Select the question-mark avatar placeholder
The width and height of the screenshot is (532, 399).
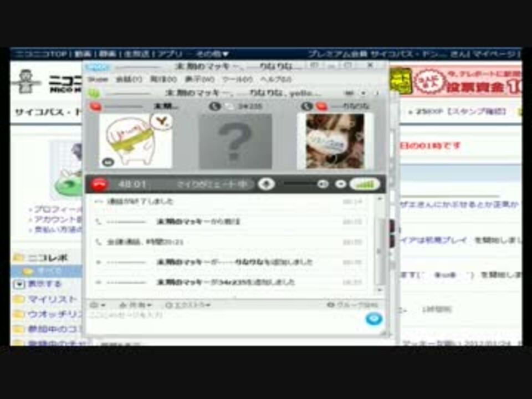[x=235, y=141]
